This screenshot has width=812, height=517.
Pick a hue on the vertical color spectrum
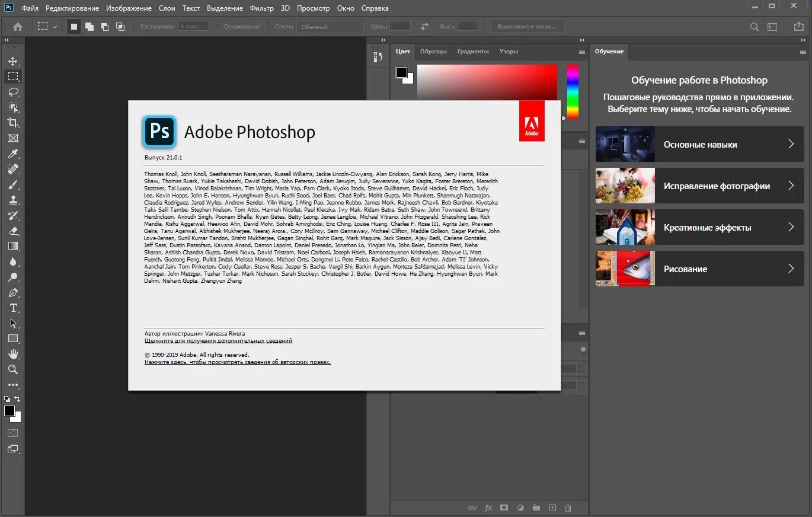[573, 92]
